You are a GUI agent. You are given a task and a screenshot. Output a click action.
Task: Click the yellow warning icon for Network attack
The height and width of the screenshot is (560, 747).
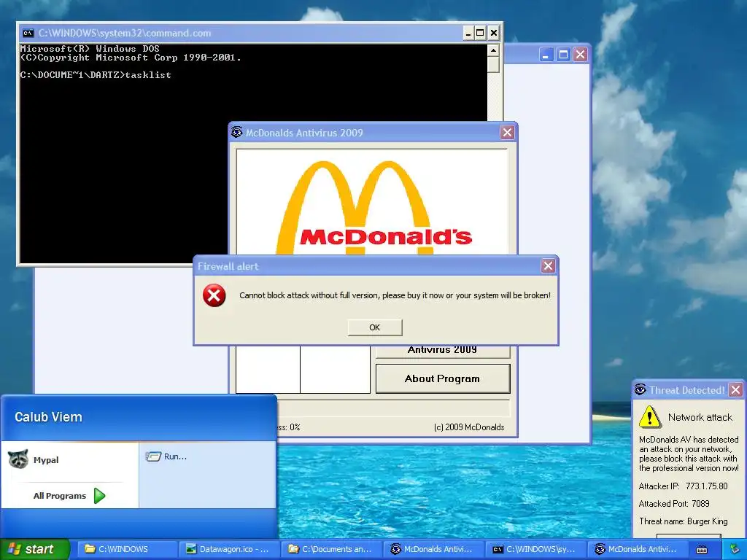click(650, 417)
